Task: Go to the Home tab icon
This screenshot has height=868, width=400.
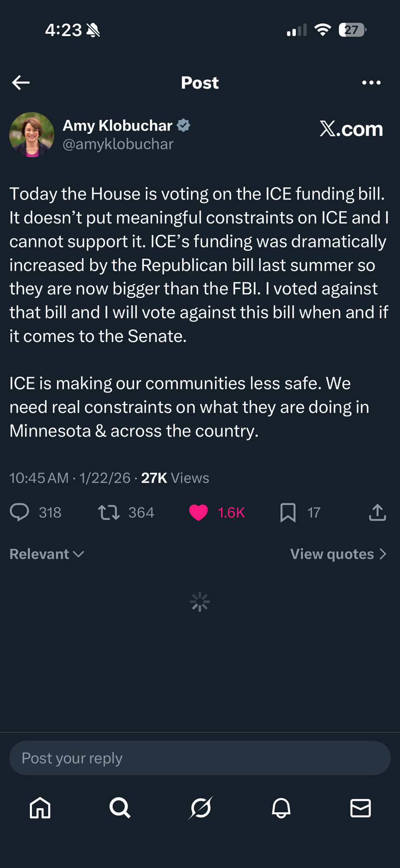Action: click(x=40, y=808)
